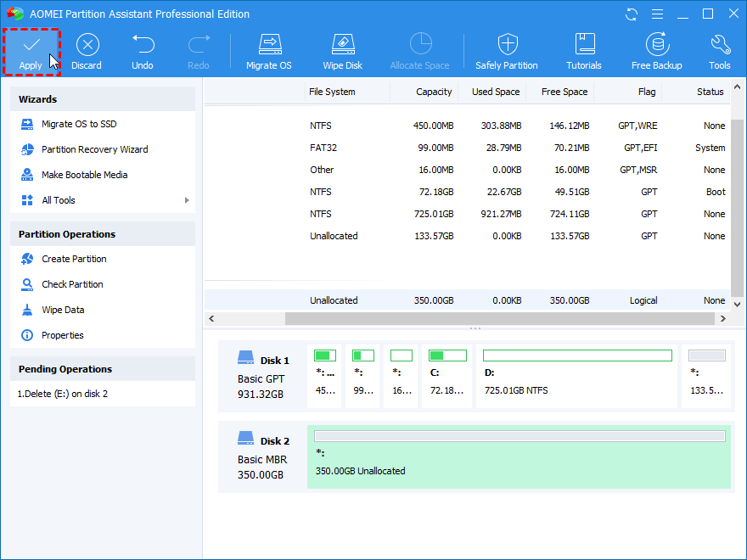
Task: Start the Partition Recovery Wizard
Action: click(x=94, y=149)
